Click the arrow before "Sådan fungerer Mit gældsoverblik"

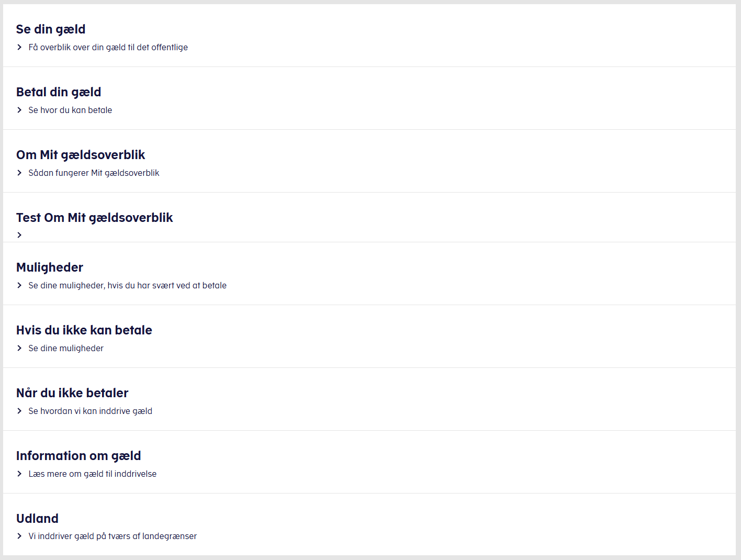click(x=19, y=173)
